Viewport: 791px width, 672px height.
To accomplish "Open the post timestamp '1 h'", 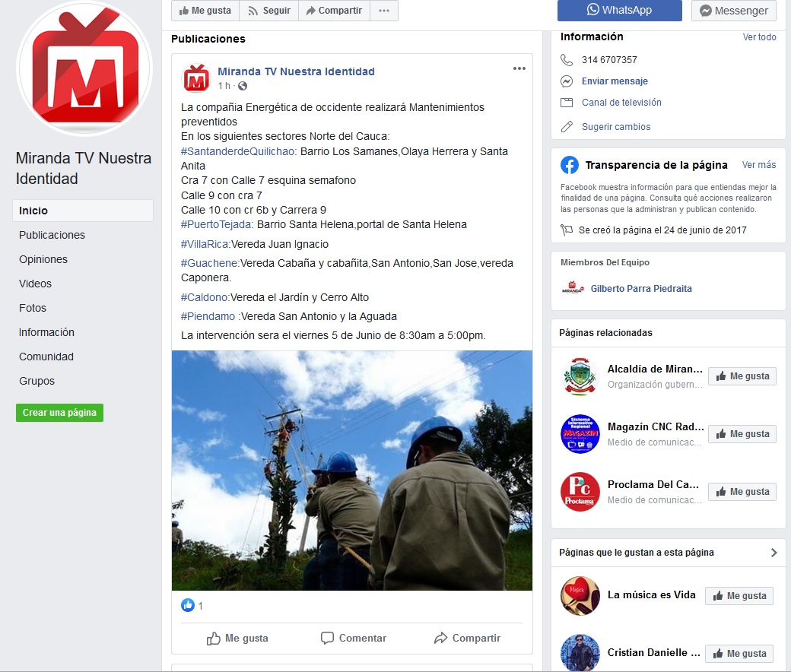I will coord(224,86).
